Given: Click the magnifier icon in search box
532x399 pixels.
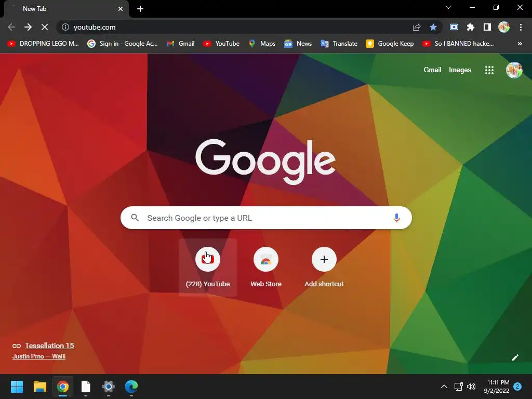Looking at the screenshot, I should pos(135,218).
